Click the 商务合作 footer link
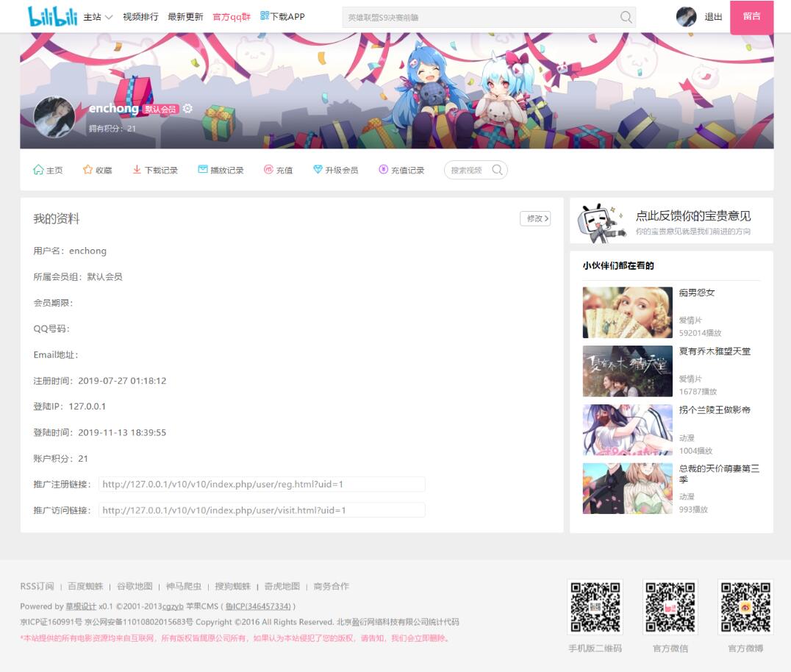 (x=331, y=586)
